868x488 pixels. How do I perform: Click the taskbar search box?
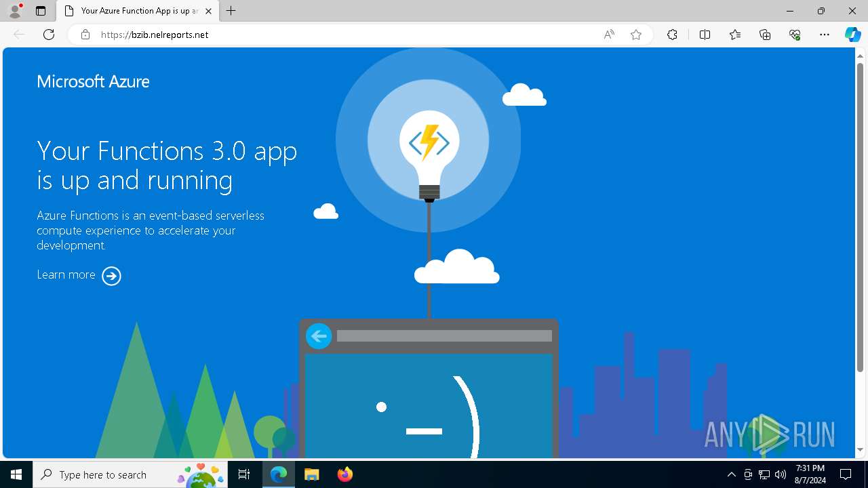click(131, 474)
